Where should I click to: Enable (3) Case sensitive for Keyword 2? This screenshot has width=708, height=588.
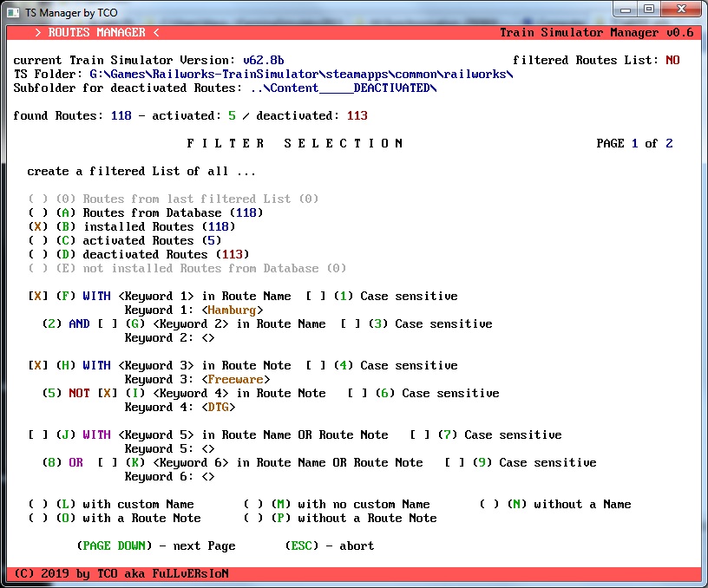pos(351,324)
